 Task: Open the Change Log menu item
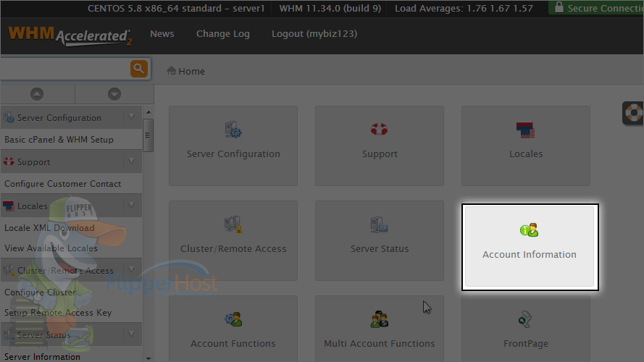[x=222, y=33]
